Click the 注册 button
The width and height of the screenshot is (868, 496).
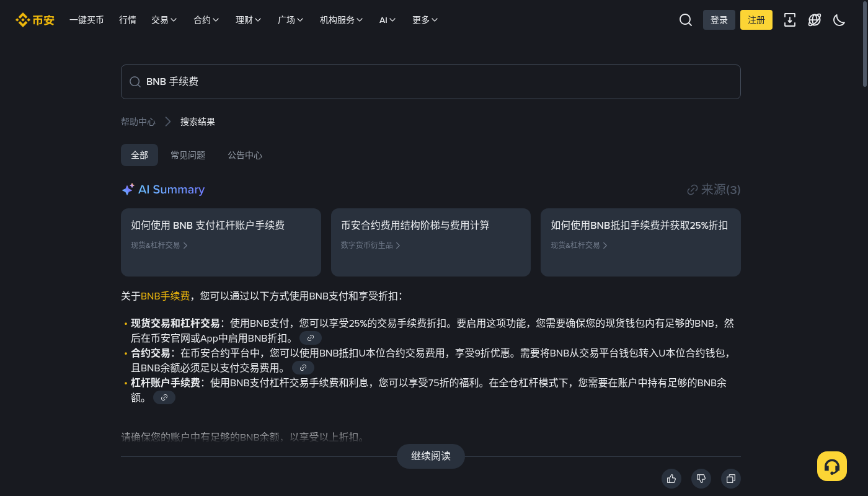756,20
